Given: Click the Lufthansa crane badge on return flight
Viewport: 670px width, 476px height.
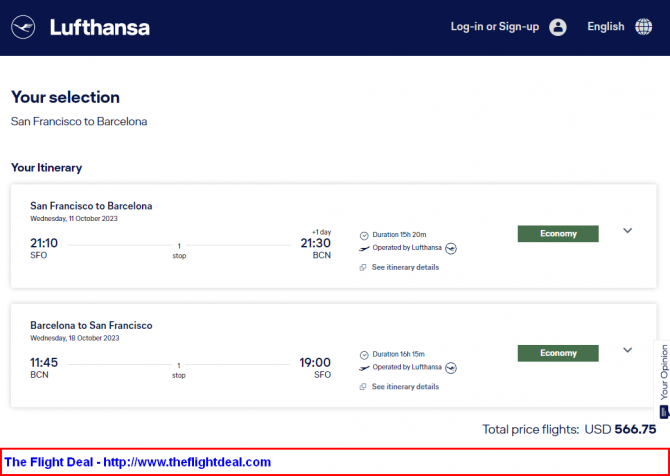Looking at the screenshot, I should [451, 368].
